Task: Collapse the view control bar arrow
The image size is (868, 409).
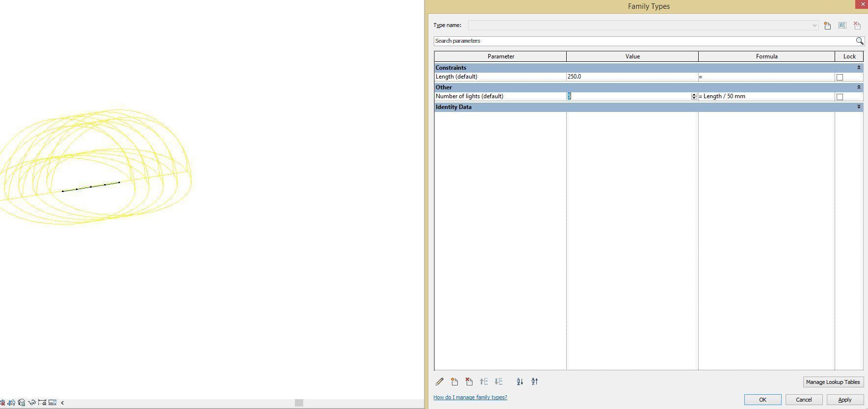Action: coord(62,403)
